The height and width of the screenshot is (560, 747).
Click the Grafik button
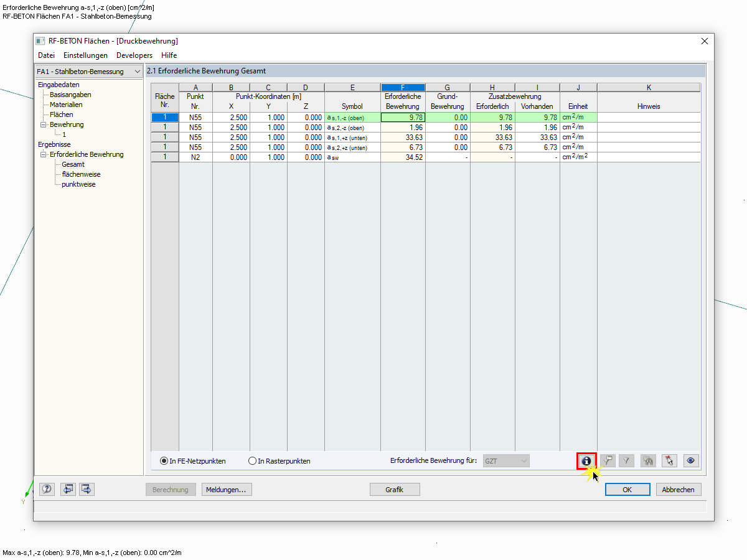tap(394, 489)
